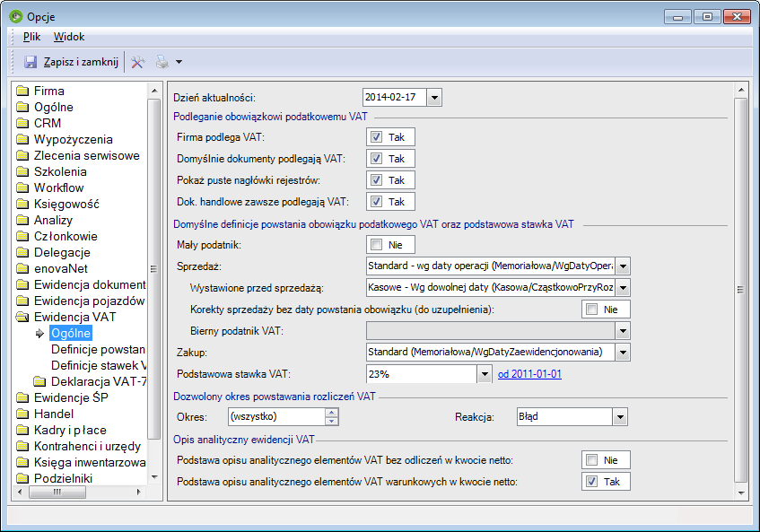Viewport: 760px width, 532px height.
Task: Click the Deklaracja VAT-7 folder icon
Action: [x=39, y=382]
